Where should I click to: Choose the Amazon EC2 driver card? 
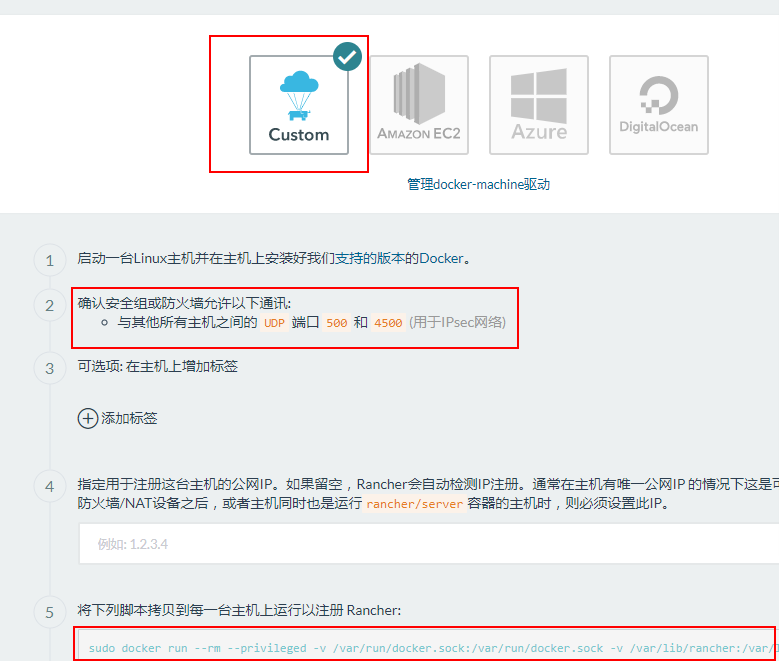coord(419,105)
